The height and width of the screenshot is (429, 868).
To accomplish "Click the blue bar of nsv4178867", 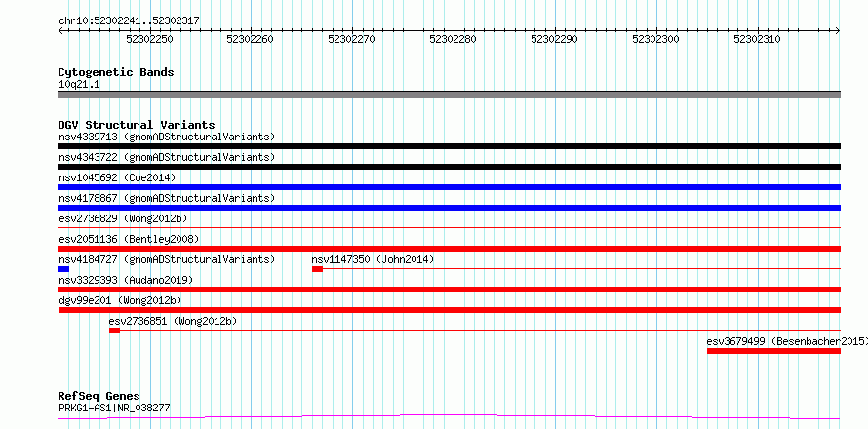I will [x=449, y=208].
